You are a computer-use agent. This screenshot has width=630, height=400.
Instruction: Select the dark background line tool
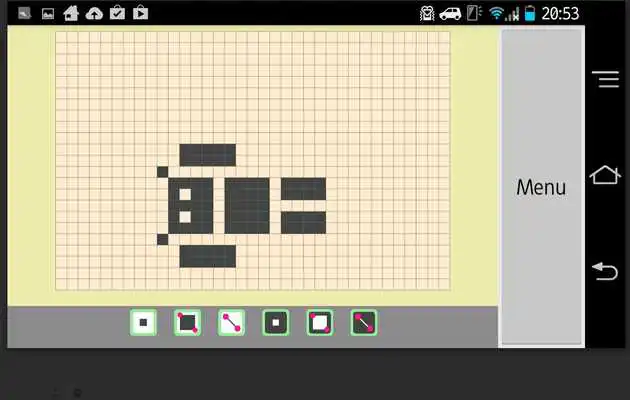pos(364,323)
